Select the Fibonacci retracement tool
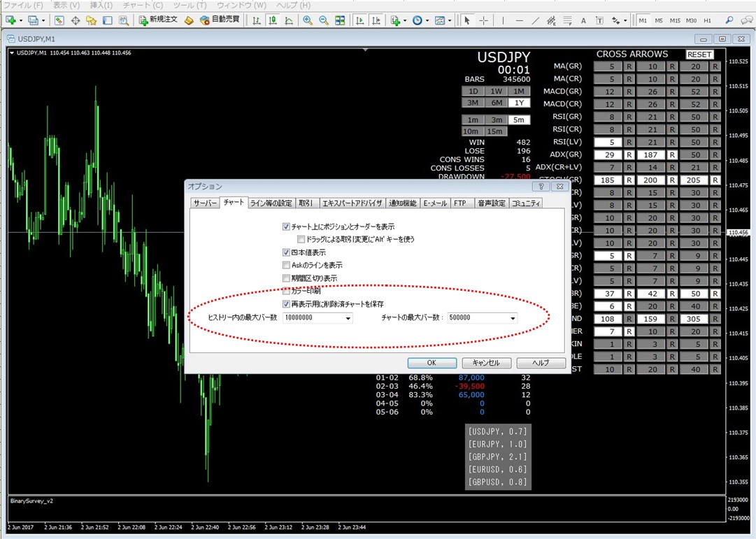 (567, 20)
